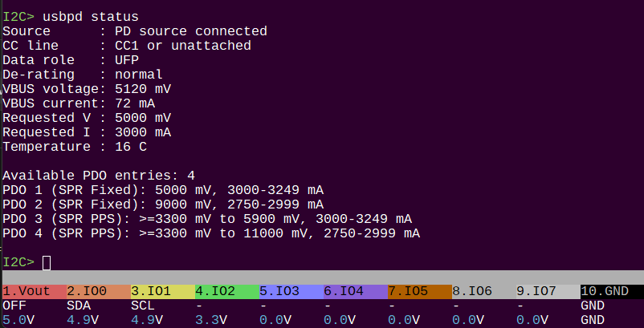
Task: Click the SDA function label
Action: 78,306
